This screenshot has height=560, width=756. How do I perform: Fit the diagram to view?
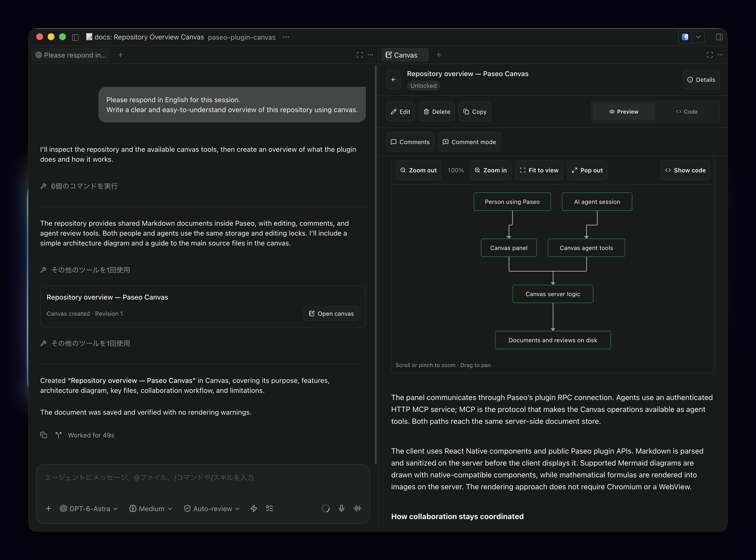539,170
